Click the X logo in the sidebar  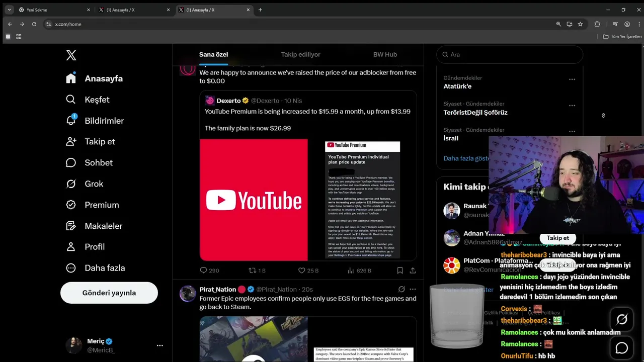pos(71,55)
